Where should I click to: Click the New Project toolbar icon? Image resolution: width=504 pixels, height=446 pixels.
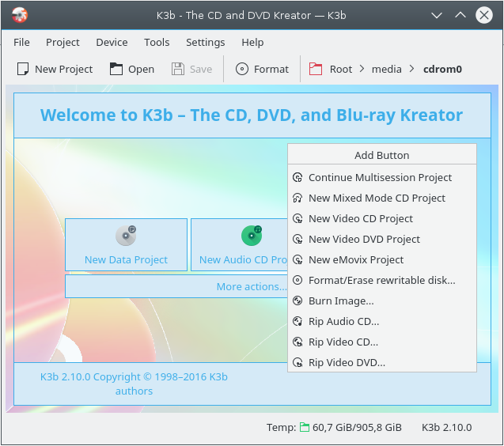(23, 70)
